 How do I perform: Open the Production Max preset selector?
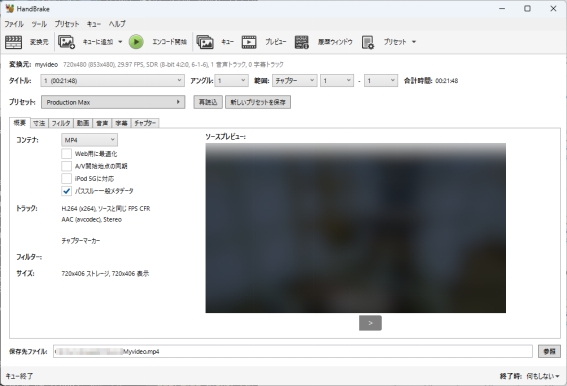pos(113,102)
